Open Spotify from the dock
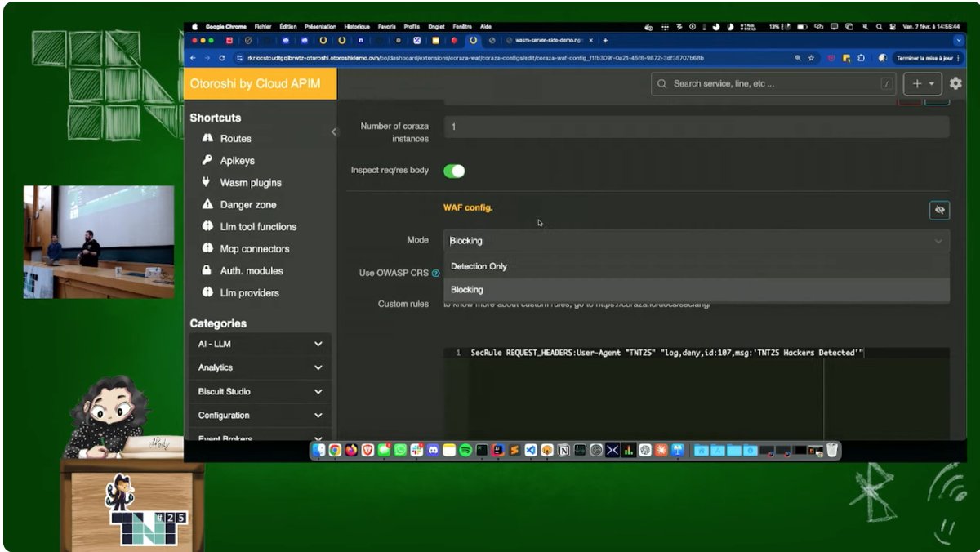This screenshot has width=980, height=552. [465, 450]
